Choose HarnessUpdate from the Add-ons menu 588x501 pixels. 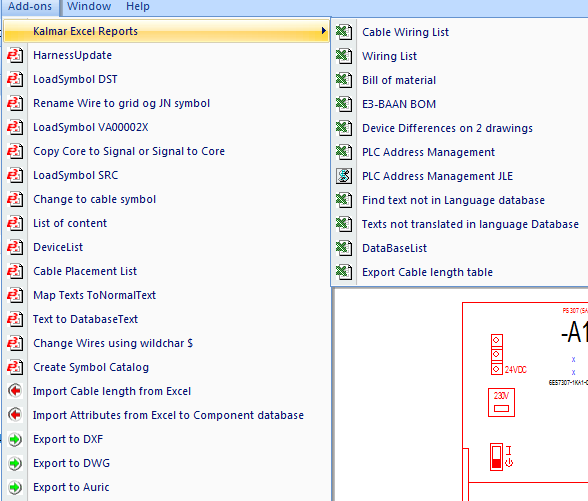click(x=166, y=56)
